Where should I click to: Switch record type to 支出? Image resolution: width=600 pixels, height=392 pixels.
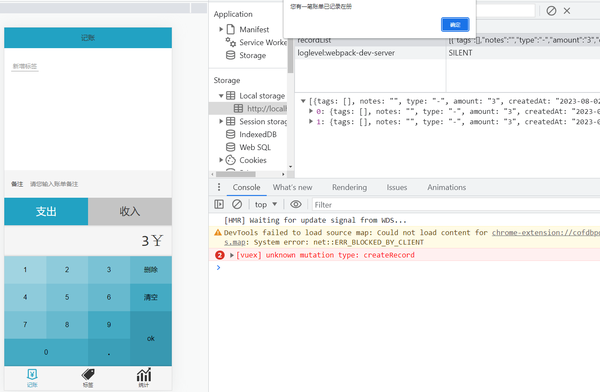click(x=46, y=211)
